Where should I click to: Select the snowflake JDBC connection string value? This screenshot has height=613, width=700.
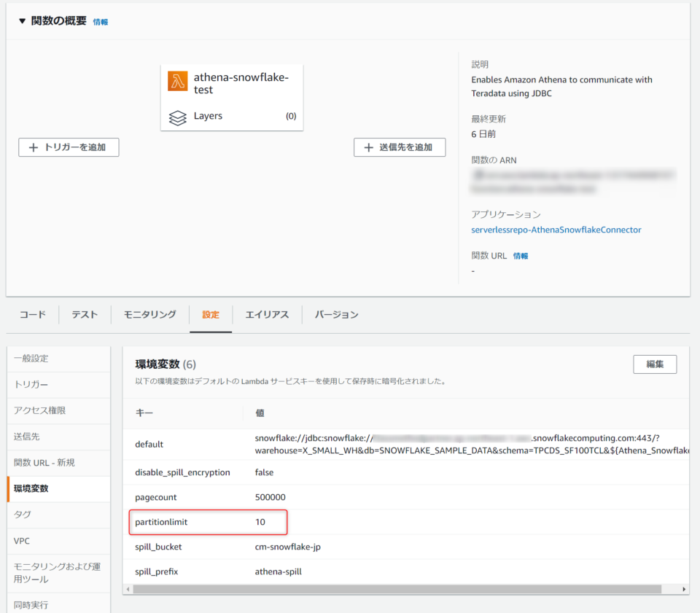(472, 445)
